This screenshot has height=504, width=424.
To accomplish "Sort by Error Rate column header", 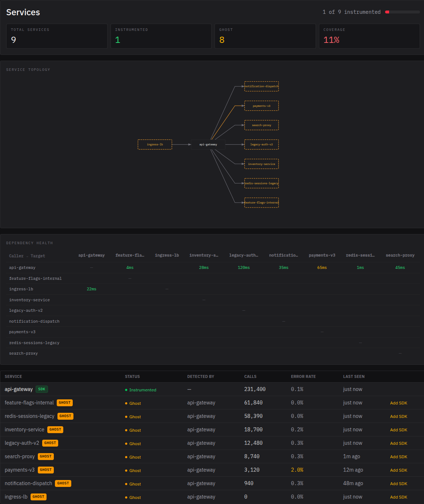I will click(303, 376).
